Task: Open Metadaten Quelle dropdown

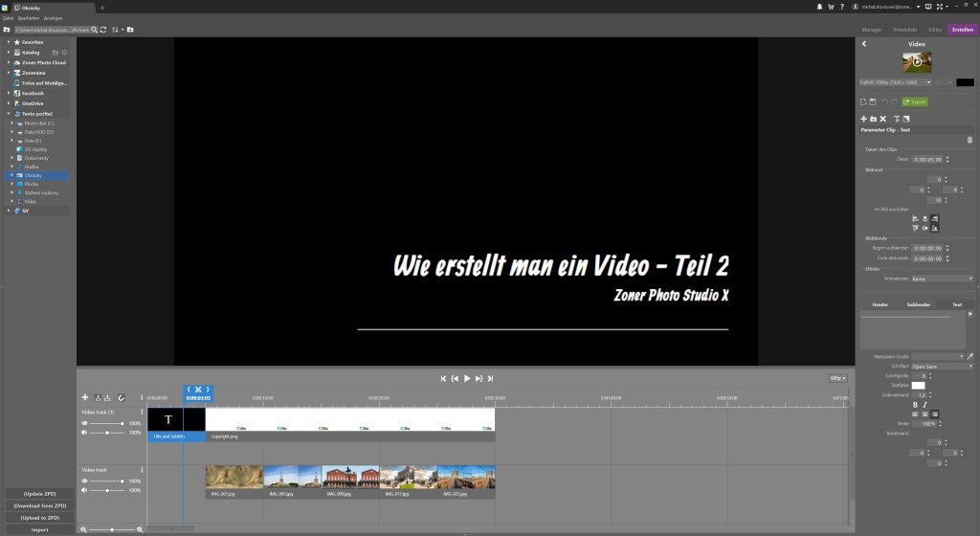Action: click(x=938, y=356)
